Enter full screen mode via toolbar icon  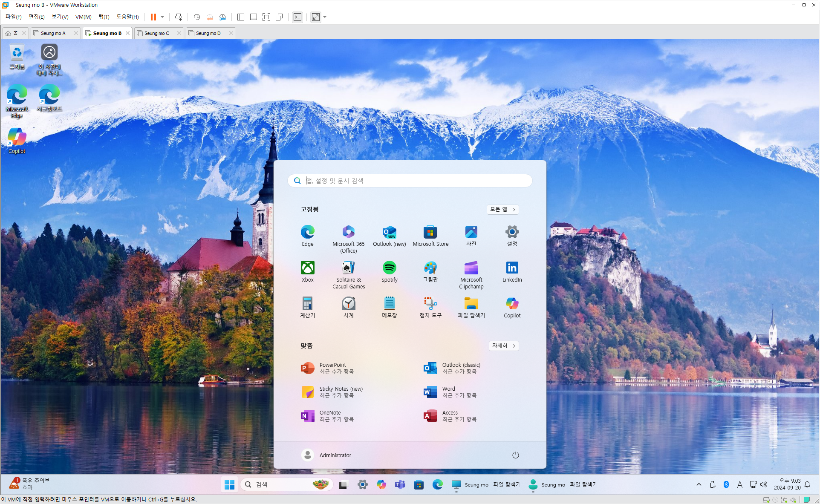pos(266,17)
